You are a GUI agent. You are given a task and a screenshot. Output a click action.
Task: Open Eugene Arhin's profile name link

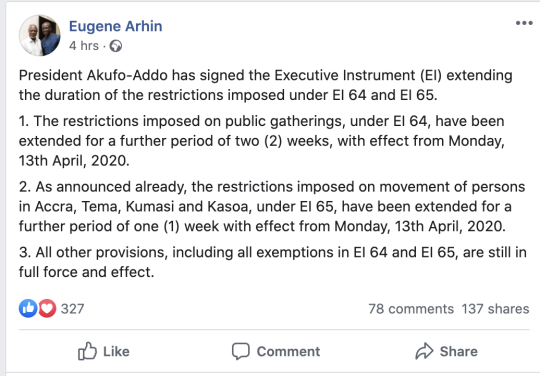coord(115,26)
